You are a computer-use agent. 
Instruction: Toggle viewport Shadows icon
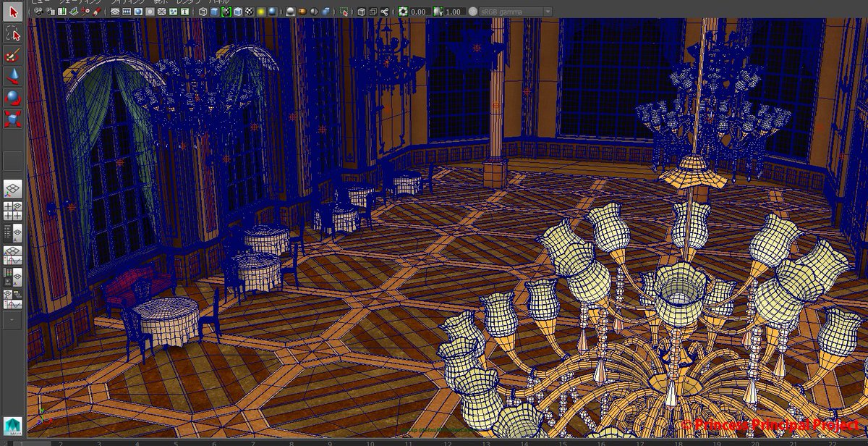pos(273,12)
